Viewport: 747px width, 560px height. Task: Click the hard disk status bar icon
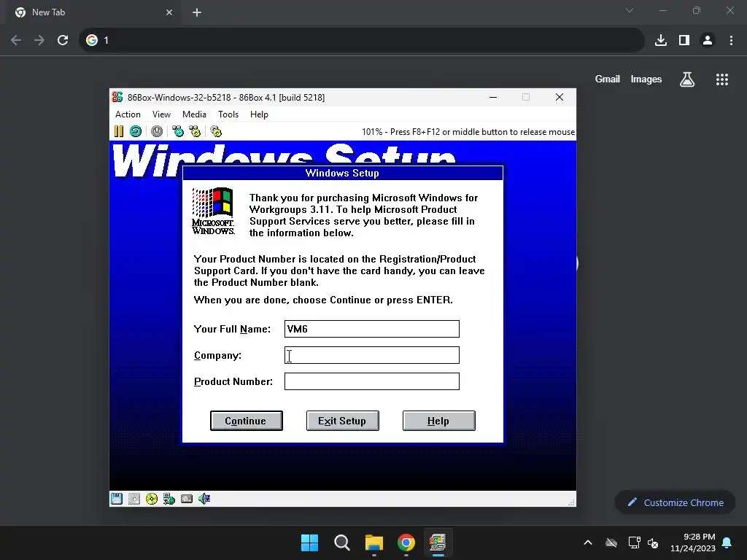tap(187, 499)
